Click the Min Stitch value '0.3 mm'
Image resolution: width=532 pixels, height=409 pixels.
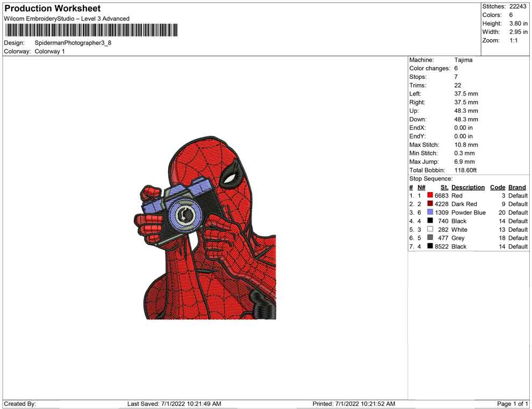point(464,153)
